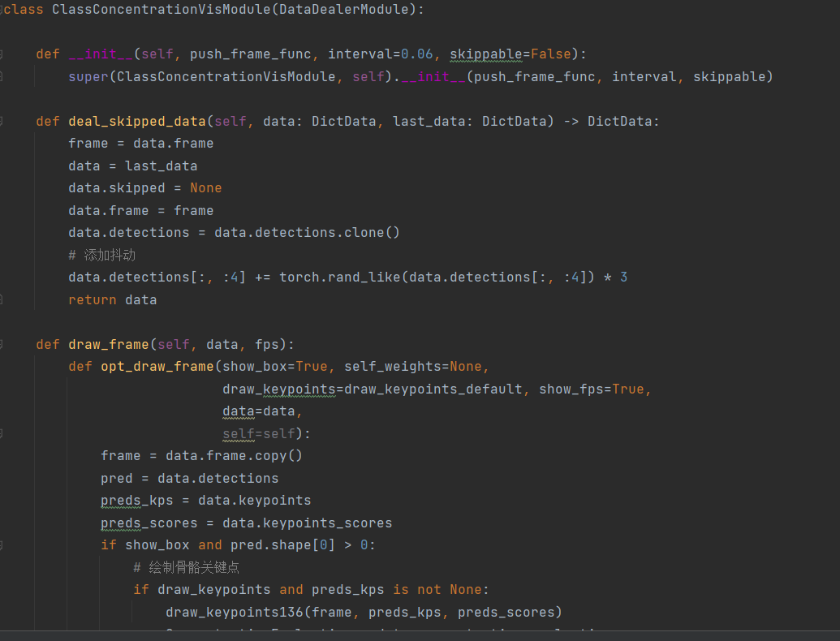Click the comment '# 绘制骨骼关键点'
840x641 pixels.
pyautogui.click(x=186, y=568)
